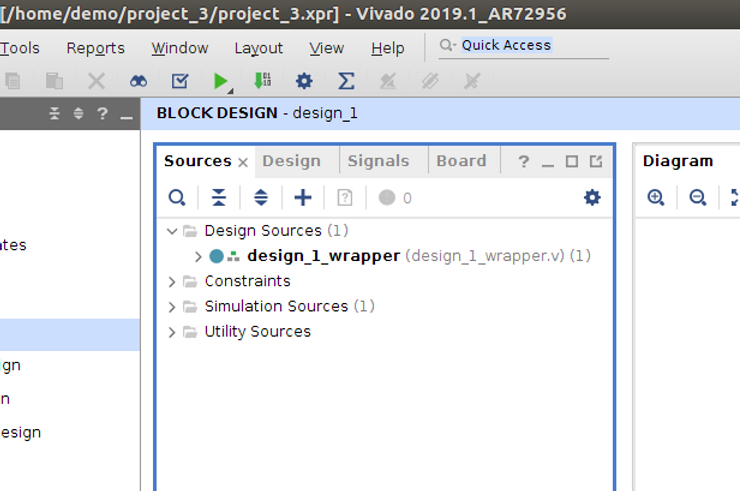Screen dimensions: 740x491
Task: Collapse the Design Sources folder
Action: pyautogui.click(x=172, y=231)
